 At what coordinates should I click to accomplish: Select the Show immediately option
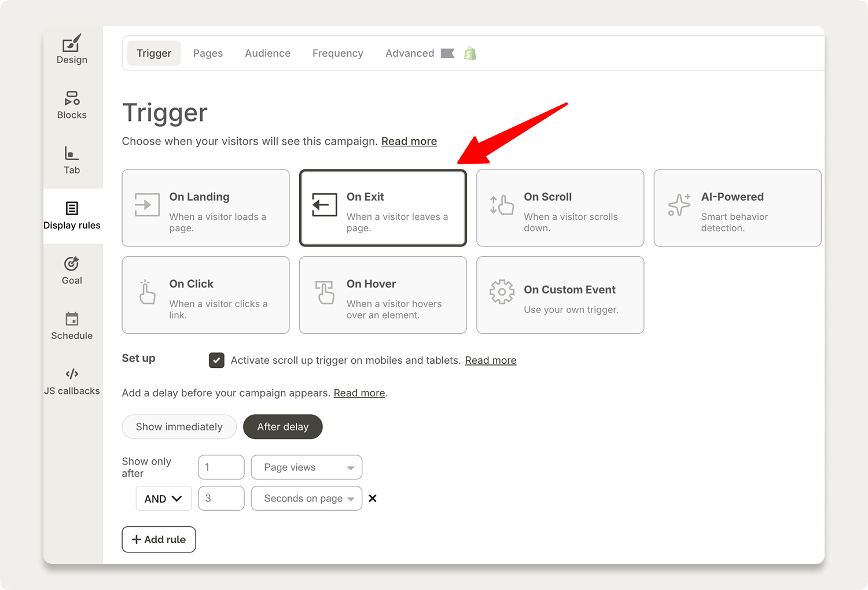[x=179, y=427]
